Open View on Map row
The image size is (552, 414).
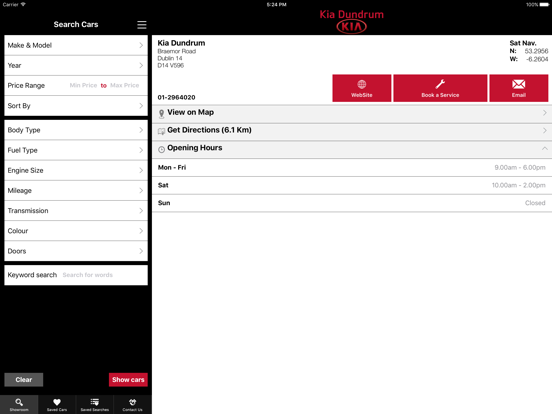[352, 114]
